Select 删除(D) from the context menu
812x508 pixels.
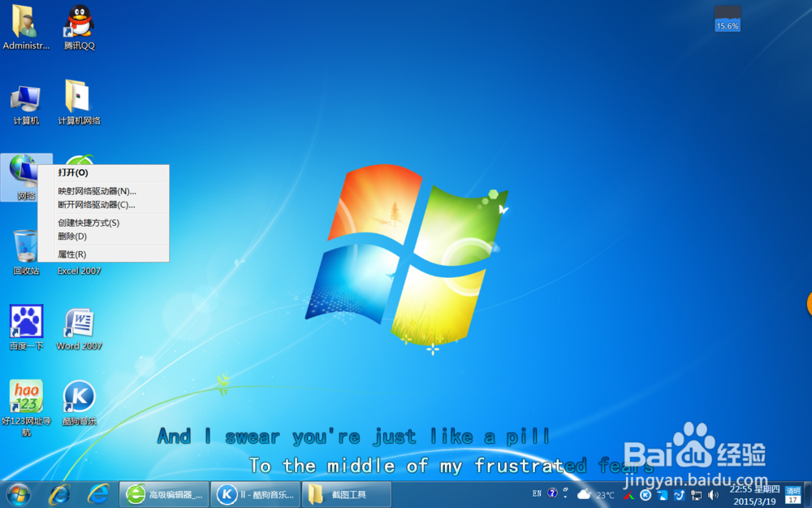coord(104,237)
